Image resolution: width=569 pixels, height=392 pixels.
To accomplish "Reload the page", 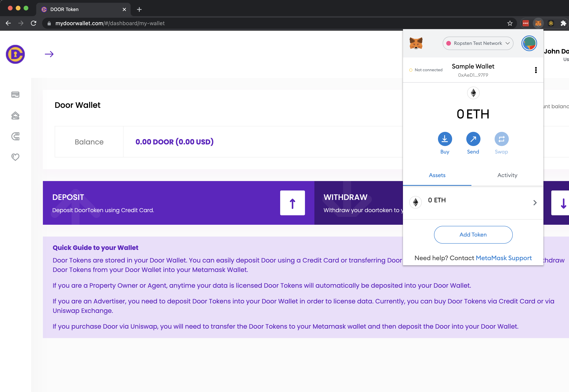I will point(34,23).
